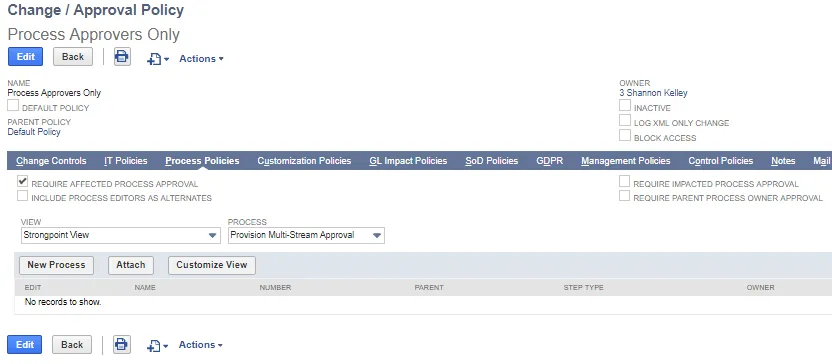Switch to the Change Controls tab
The width and height of the screenshot is (832, 364).
(x=51, y=161)
